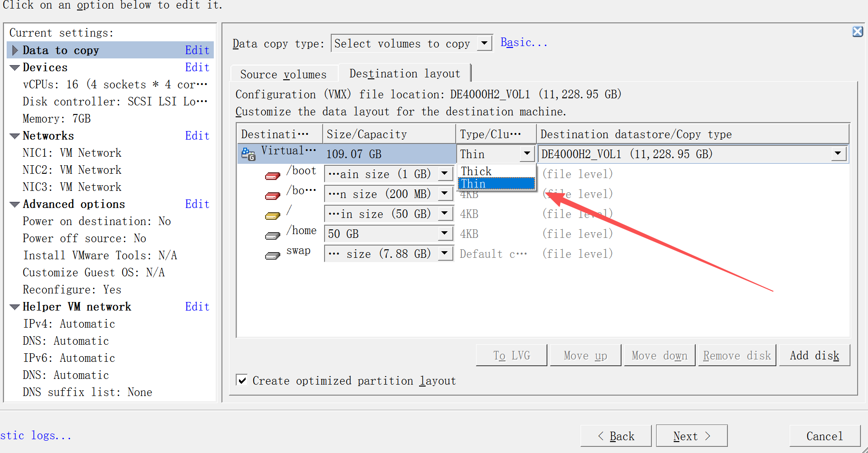
Task: Select Power off source: No
Action: (85, 238)
